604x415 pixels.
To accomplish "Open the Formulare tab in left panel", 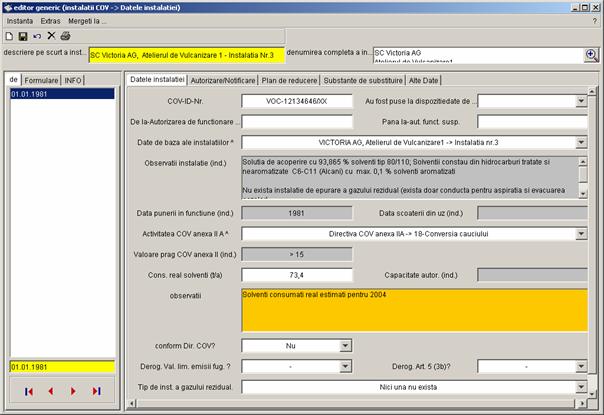I will pos(42,80).
